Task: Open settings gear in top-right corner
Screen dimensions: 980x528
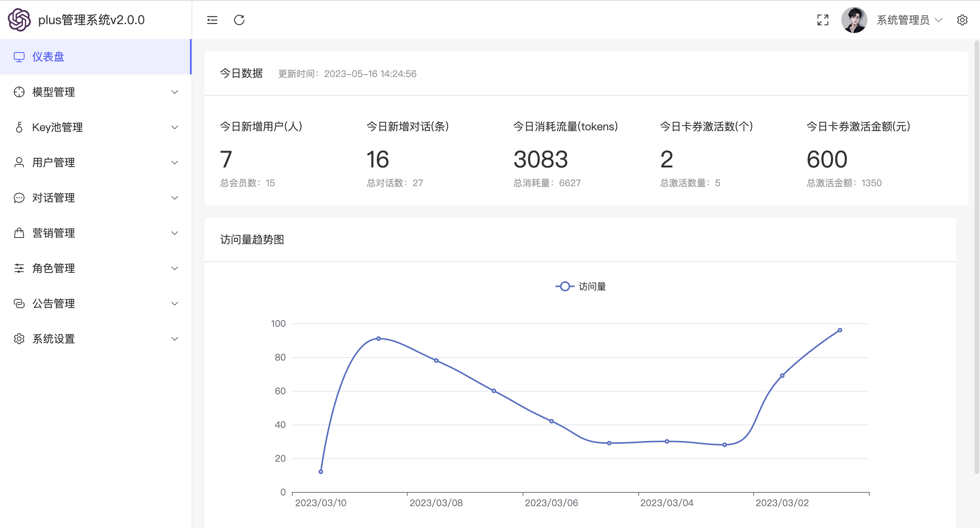Action: tap(962, 20)
